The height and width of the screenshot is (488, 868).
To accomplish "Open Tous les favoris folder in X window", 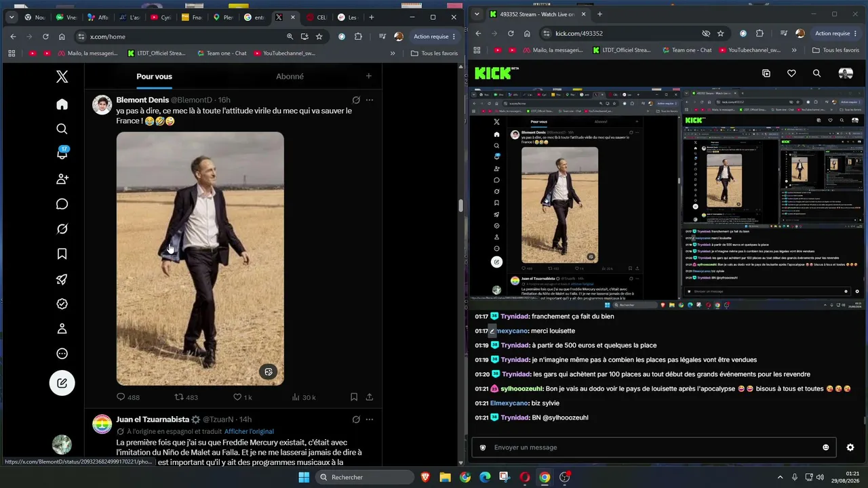I will coord(434,53).
